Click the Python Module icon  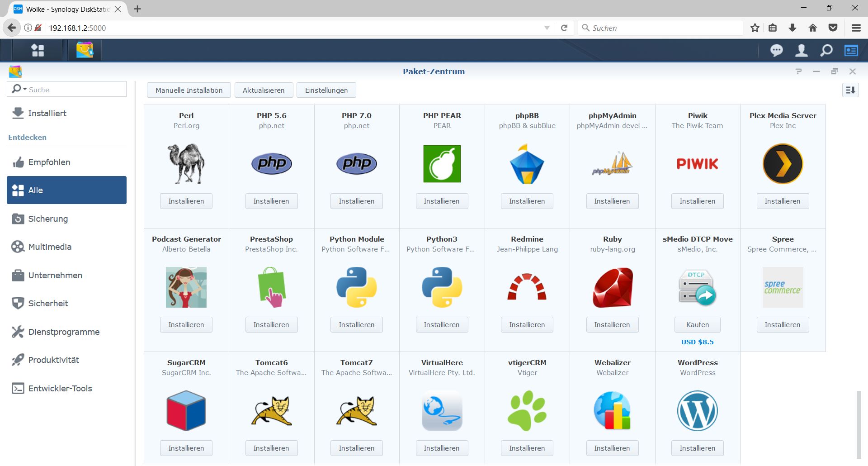pos(357,287)
